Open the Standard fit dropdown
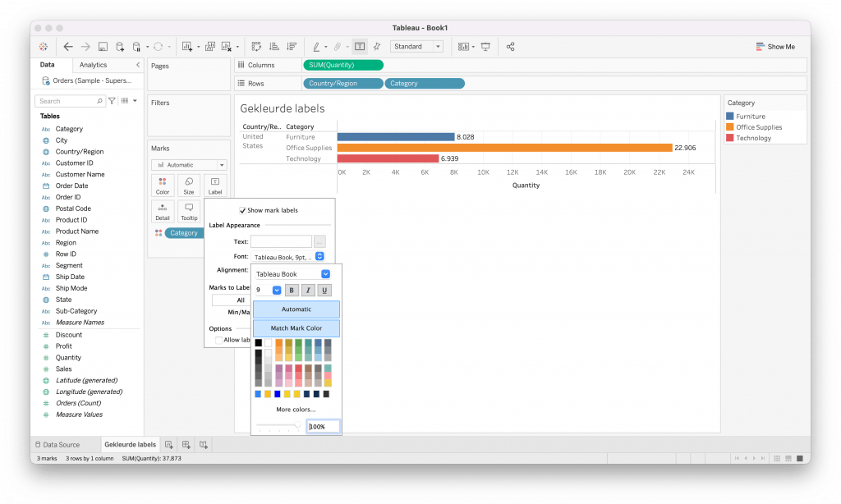 (x=416, y=47)
